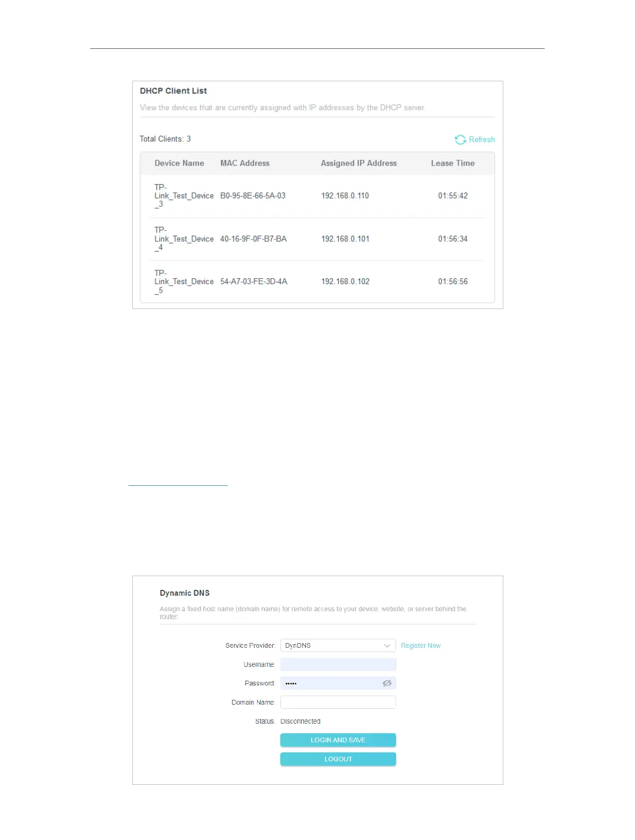Click the Device Name column header

click(179, 164)
